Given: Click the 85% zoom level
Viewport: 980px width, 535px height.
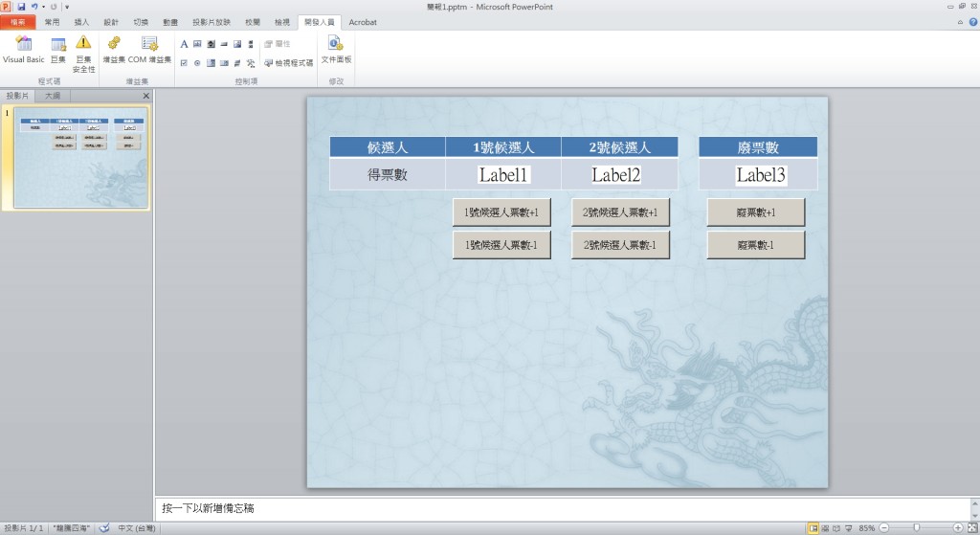Looking at the screenshot, I should (x=866, y=528).
